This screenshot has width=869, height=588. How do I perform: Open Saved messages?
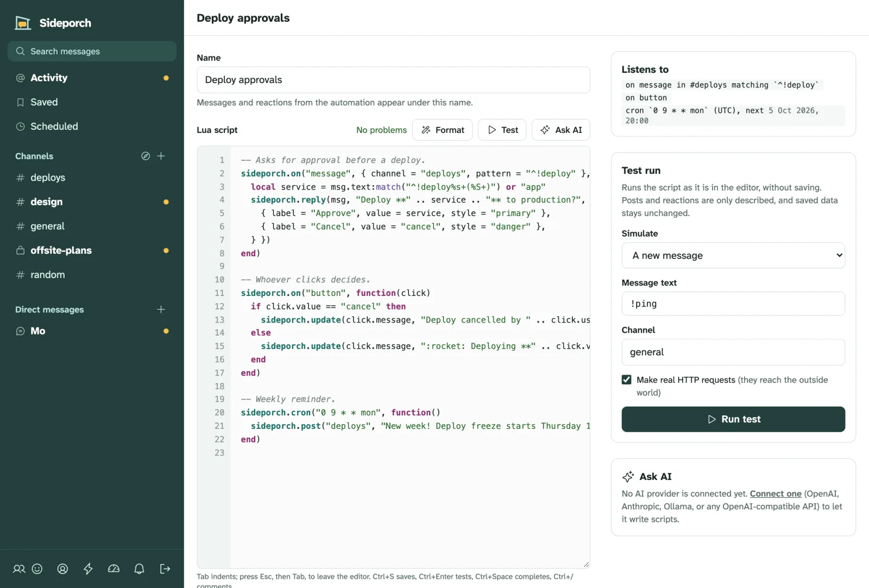tap(92, 102)
